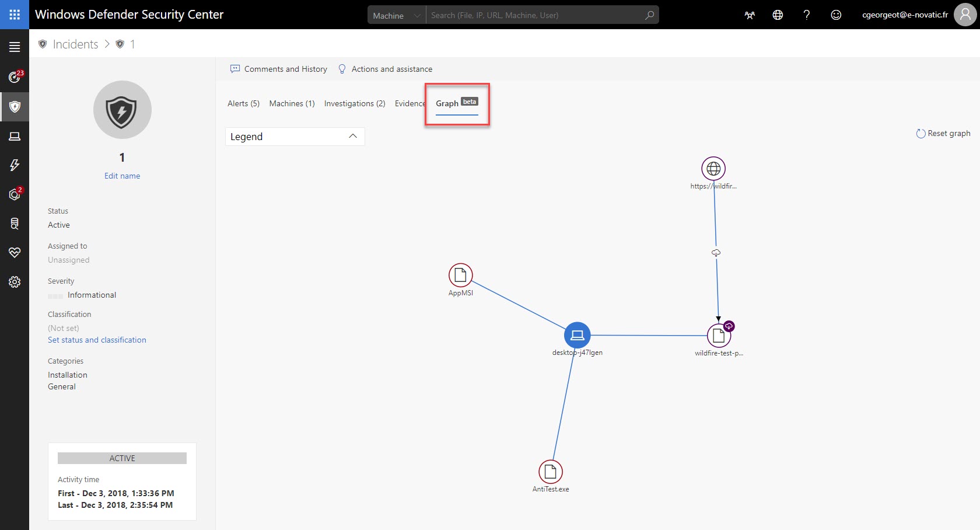Switch to Investigations (2) tab
980x530 pixels.
(355, 103)
